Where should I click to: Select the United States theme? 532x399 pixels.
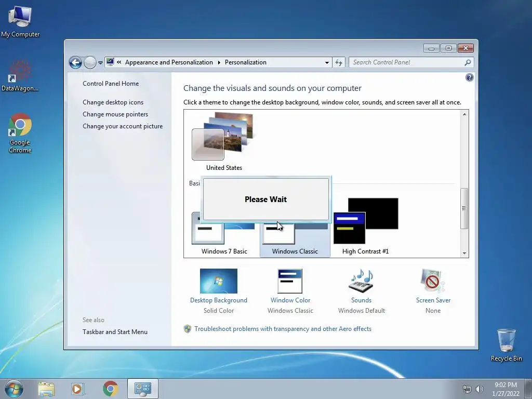coord(224,142)
